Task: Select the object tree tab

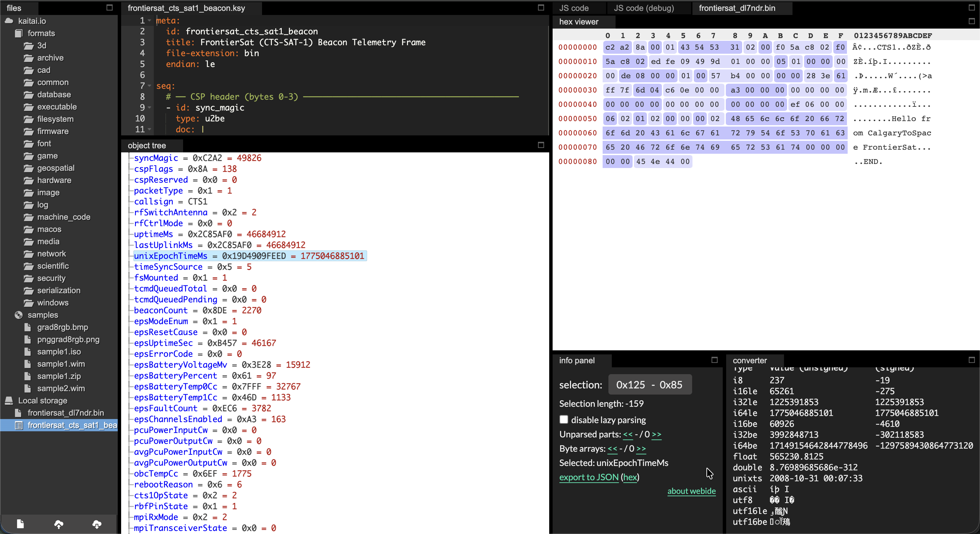Action: (x=147, y=145)
